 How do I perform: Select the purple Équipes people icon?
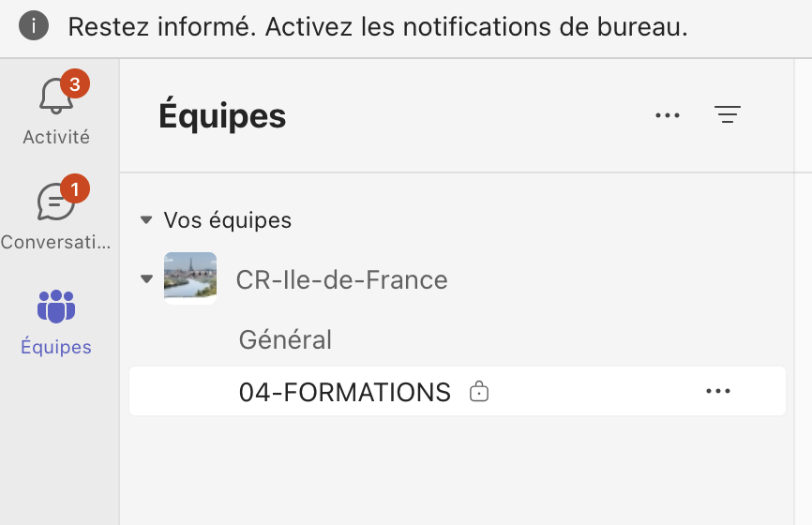coord(56,306)
